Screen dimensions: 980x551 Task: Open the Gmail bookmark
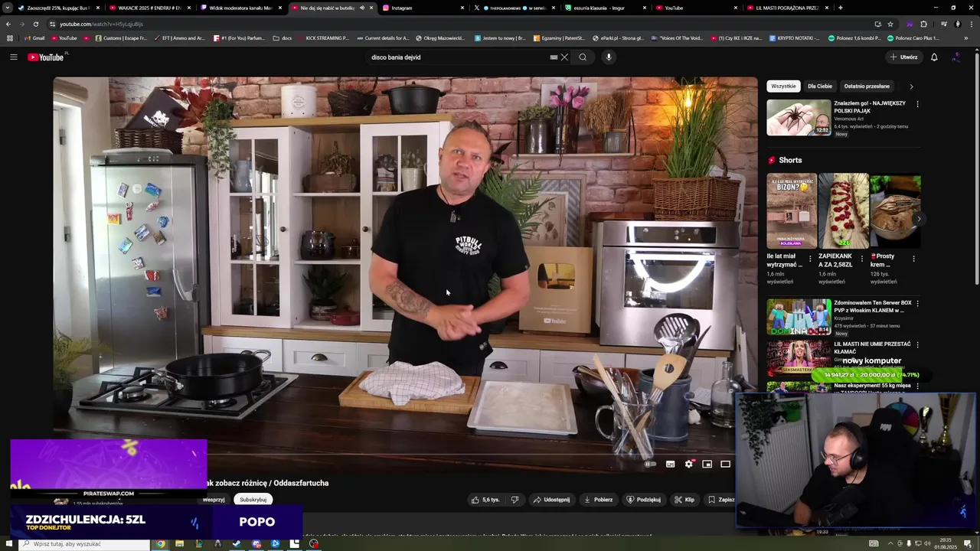click(x=34, y=37)
